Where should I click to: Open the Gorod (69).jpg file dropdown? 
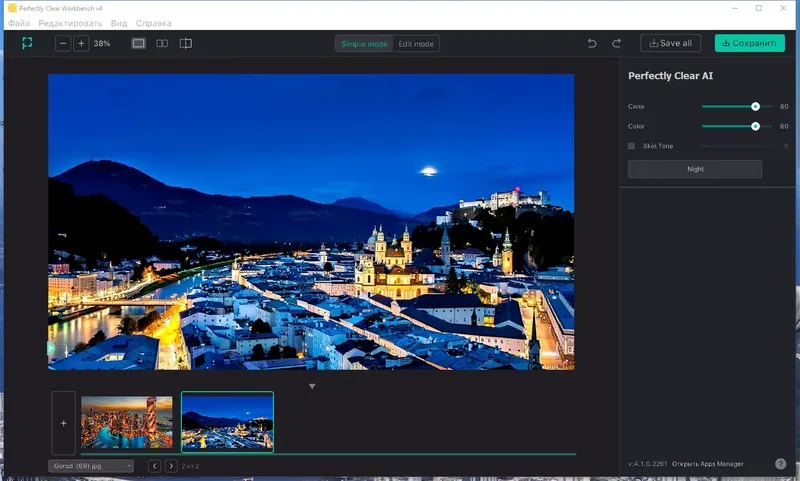(90, 466)
